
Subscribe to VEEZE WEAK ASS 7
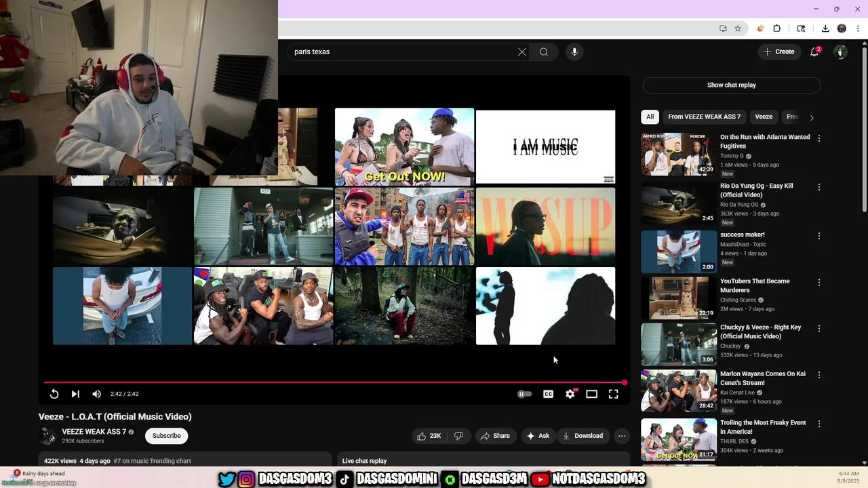[x=166, y=436]
